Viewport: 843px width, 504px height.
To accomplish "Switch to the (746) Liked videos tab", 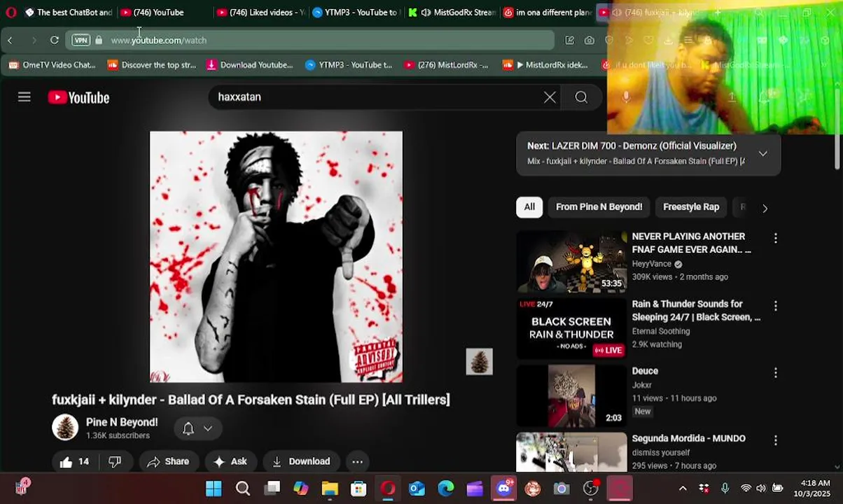I will [260, 13].
